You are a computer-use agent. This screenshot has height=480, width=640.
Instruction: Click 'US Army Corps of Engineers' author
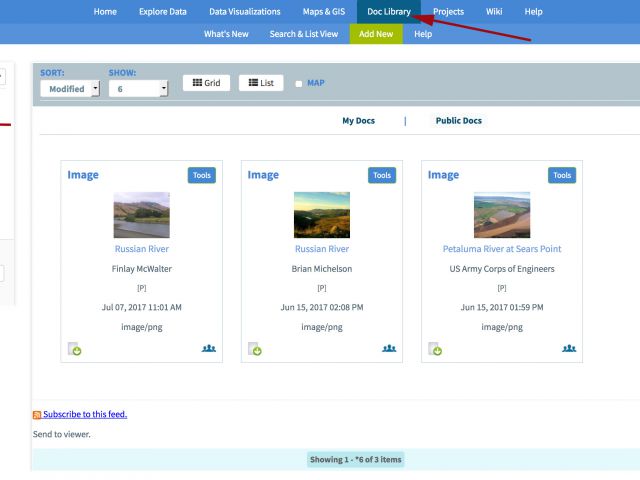[502, 269]
